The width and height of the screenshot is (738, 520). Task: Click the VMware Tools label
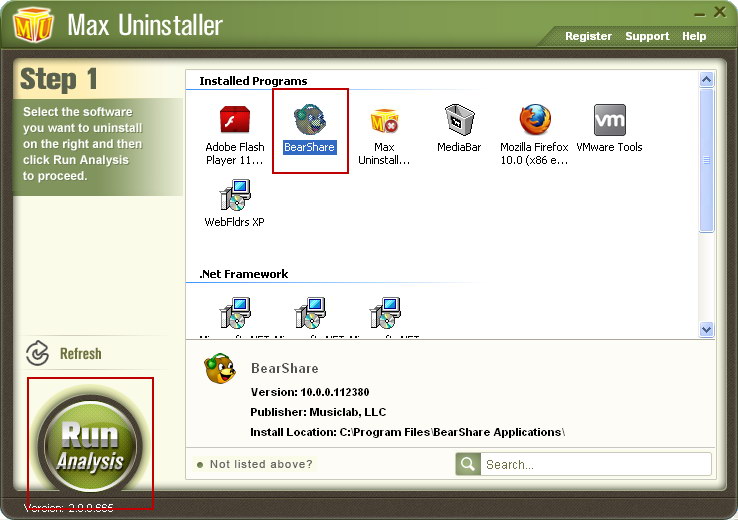click(609, 147)
